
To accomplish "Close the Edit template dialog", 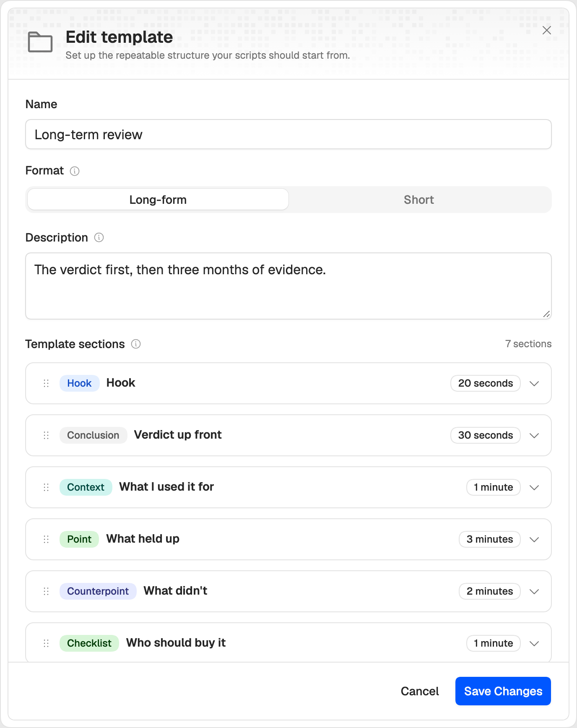I will 547,30.
